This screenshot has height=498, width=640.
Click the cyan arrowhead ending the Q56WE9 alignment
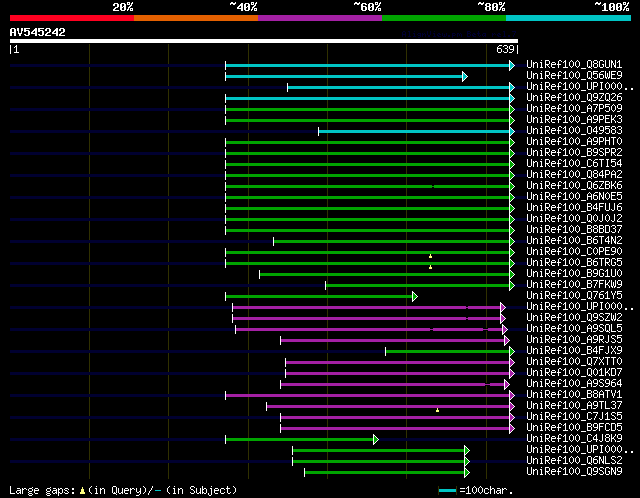pyautogui.click(x=464, y=76)
